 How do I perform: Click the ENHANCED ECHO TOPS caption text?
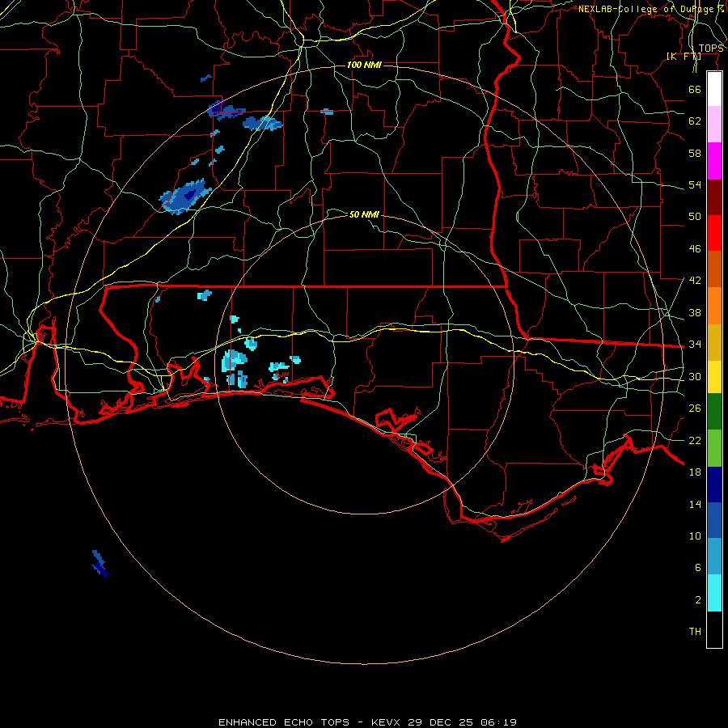pyautogui.click(x=284, y=722)
